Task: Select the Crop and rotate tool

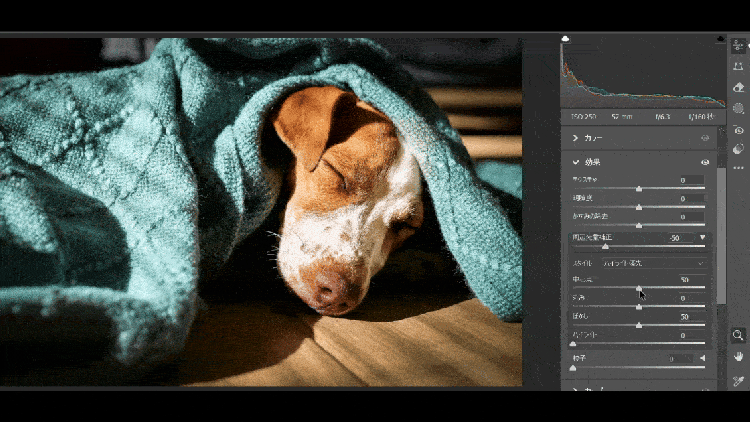Action: 739,67
